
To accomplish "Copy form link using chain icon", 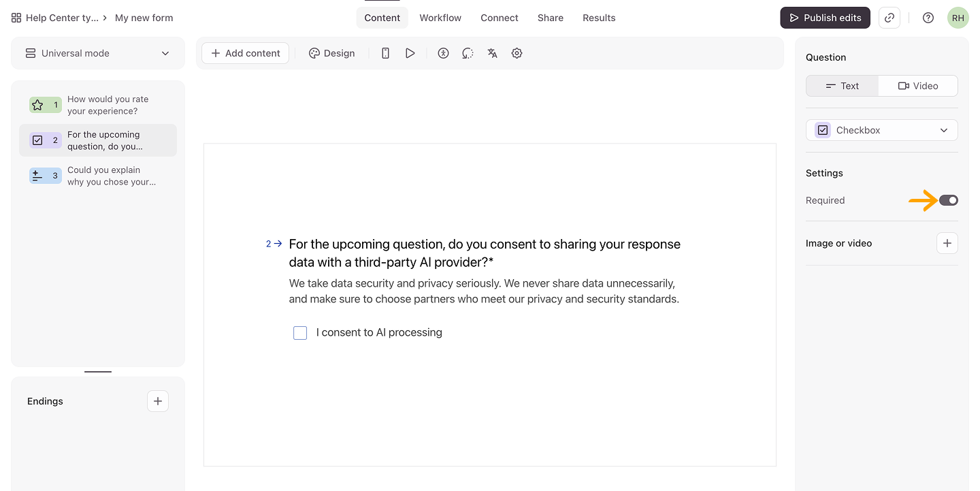I will point(889,18).
